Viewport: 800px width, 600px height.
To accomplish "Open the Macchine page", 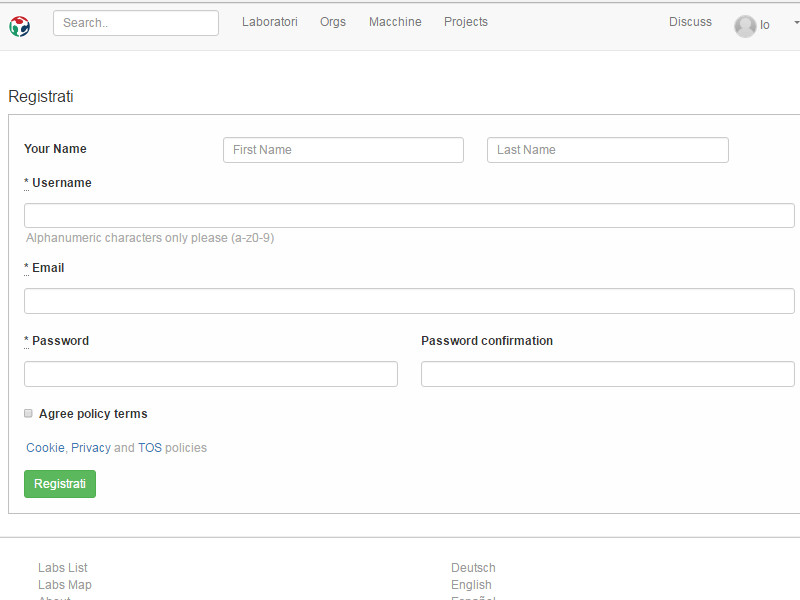I will tap(395, 22).
